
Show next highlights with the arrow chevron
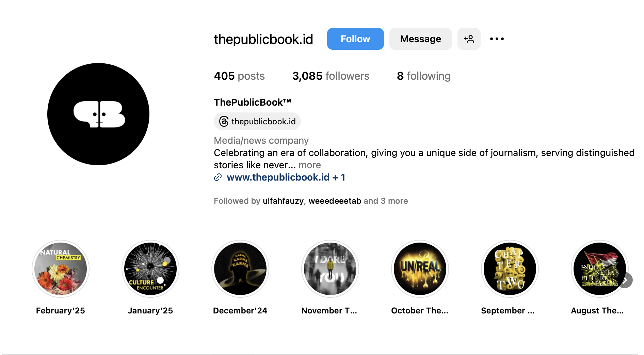(625, 280)
